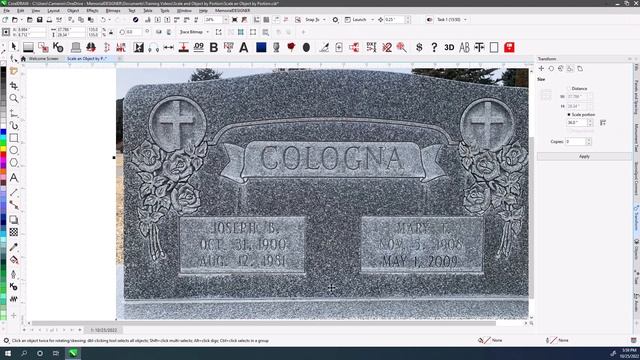Click the Options gear button
This screenshot has width=640, height=360.
tap(336, 20)
